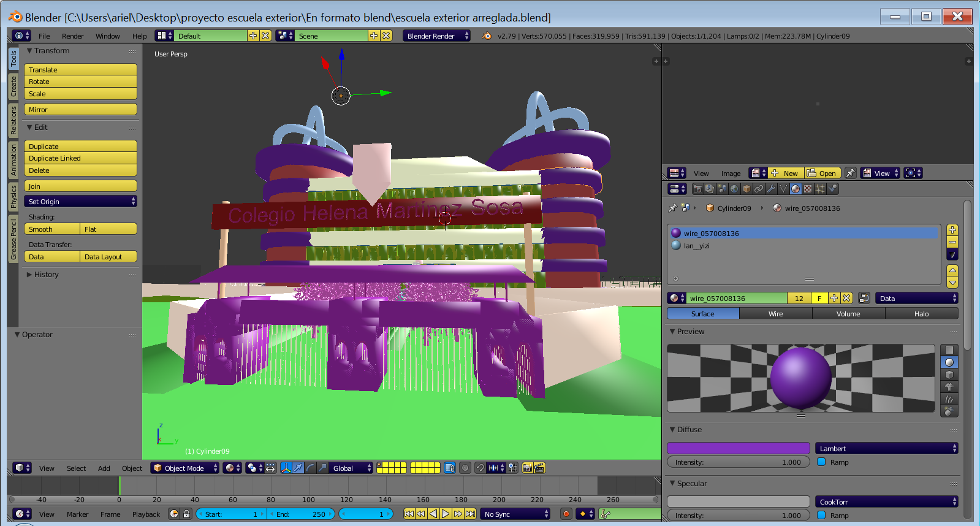
Task: Click the Mirror button
Action: point(80,109)
